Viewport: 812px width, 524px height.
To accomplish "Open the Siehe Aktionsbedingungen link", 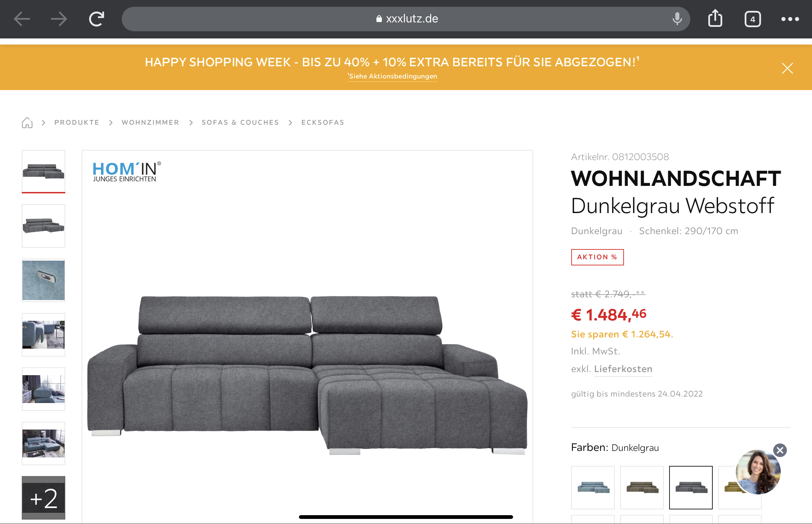I will coord(392,76).
